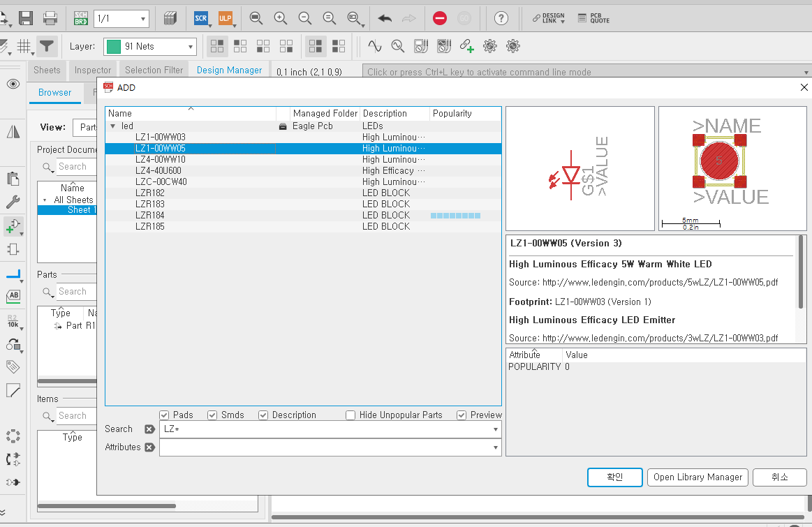The height and width of the screenshot is (527, 812).
Task: Select the net line draw tool
Action: coord(13,274)
